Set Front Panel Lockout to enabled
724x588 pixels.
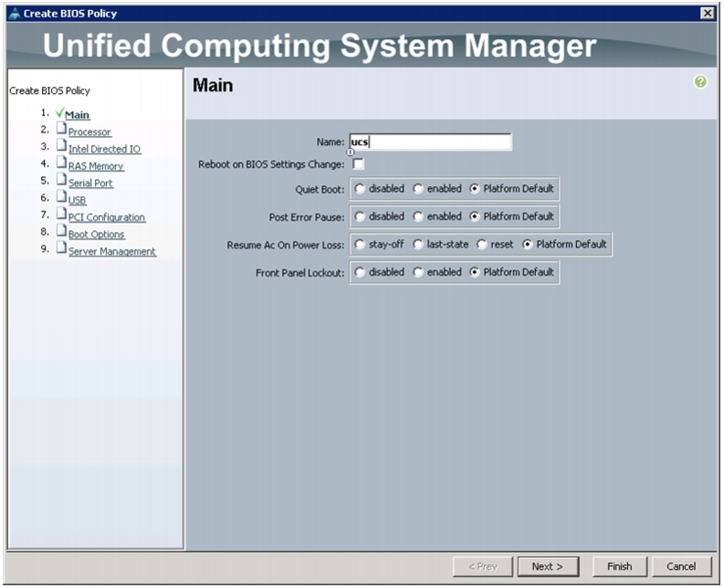[x=418, y=272]
